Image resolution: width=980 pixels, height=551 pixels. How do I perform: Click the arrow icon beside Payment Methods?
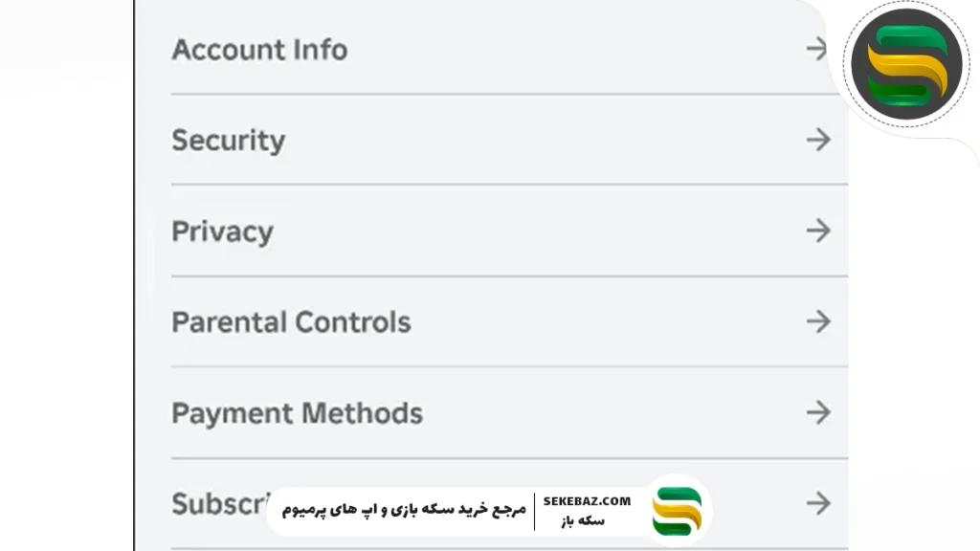click(818, 412)
